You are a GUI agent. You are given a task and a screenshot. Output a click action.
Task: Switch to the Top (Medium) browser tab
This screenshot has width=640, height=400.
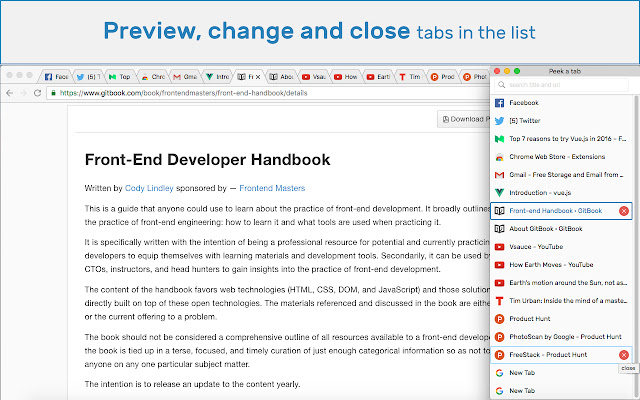coord(120,77)
